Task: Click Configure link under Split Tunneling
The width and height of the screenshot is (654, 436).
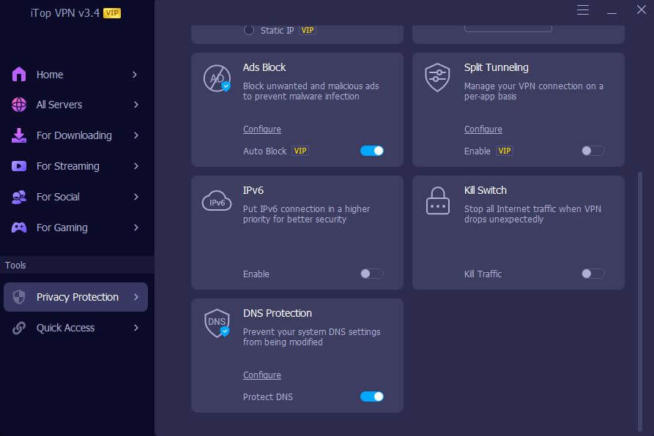Action: click(x=483, y=129)
